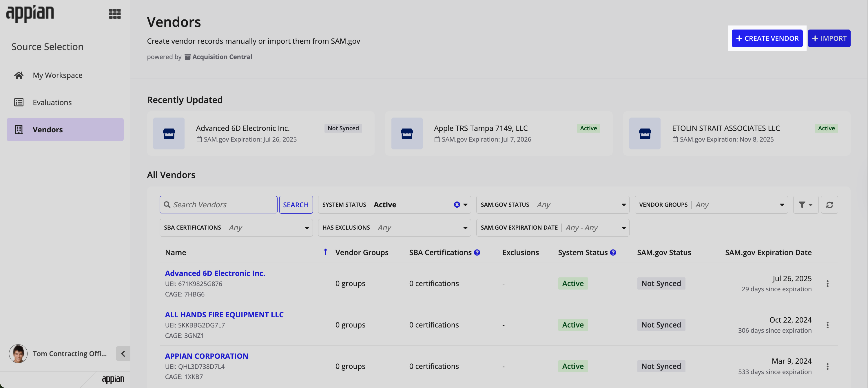The image size is (868, 388).
Task: Click 'Mar 9, 2024' expiration date
Action: tap(791, 361)
